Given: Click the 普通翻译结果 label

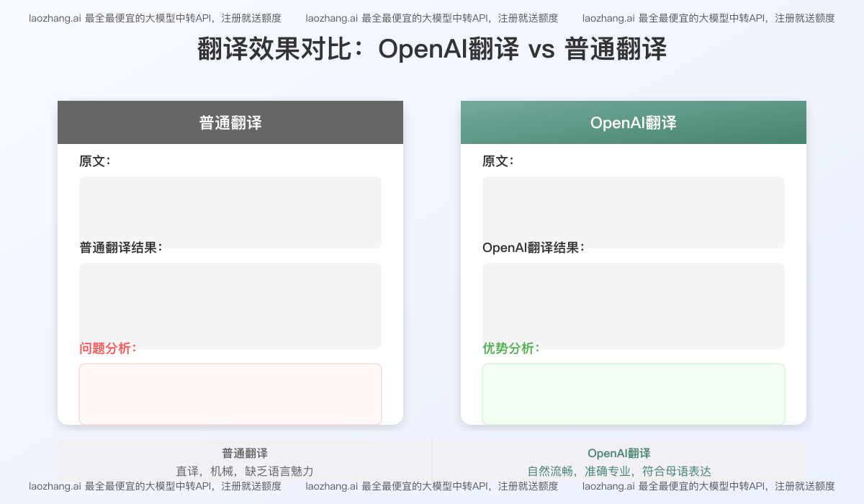Looking at the screenshot, I should click(x=121, y=248).
